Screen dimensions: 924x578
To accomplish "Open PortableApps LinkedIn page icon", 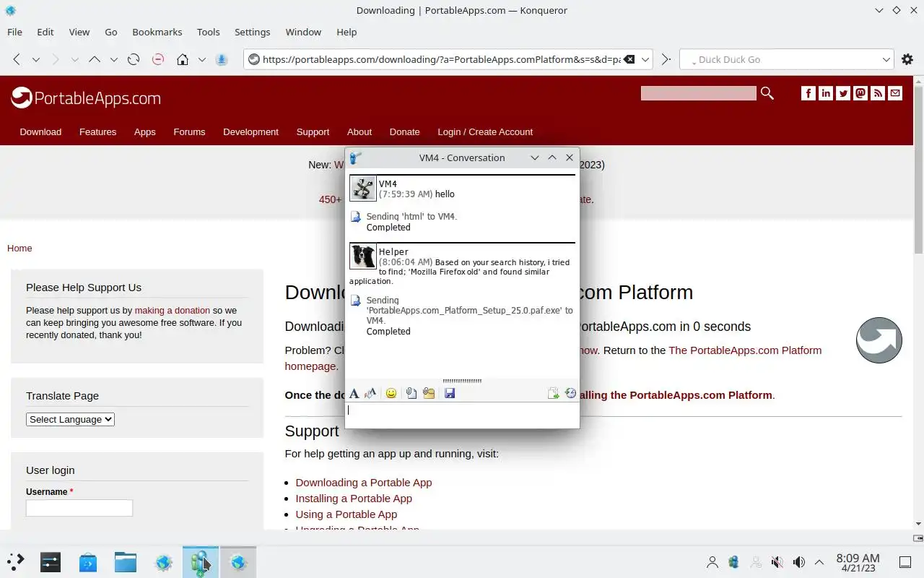I will (825, 93).
